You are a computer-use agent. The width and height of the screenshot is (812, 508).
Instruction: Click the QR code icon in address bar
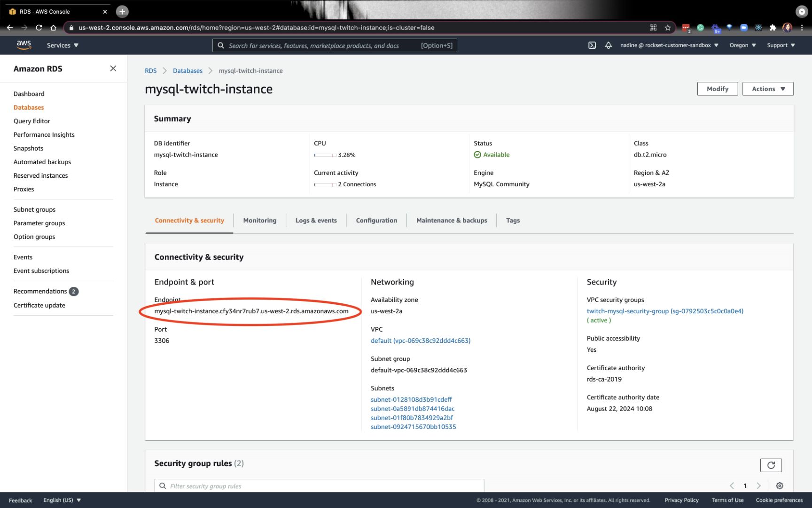[x=653, y=28]
